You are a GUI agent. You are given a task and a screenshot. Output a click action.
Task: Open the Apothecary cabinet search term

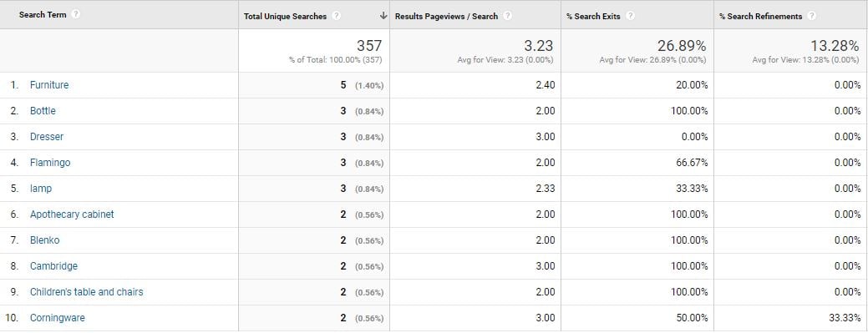click(x=72, y=214)
